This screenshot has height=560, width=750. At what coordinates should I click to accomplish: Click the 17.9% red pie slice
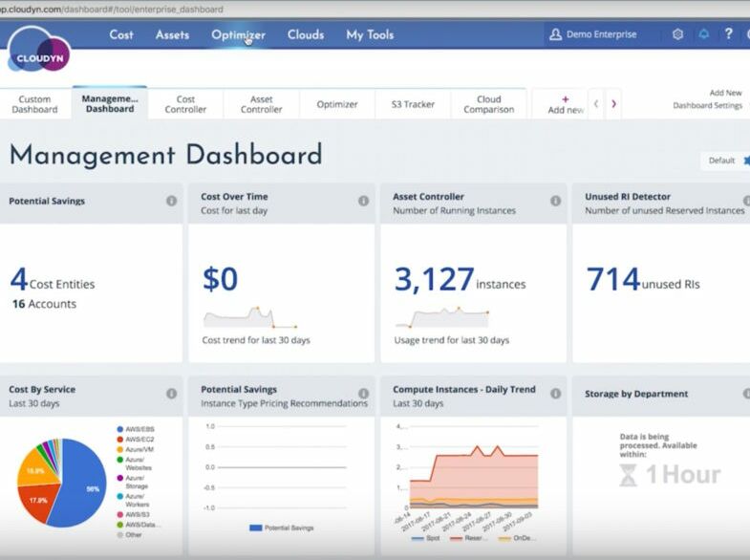click(x=38, y=503)
